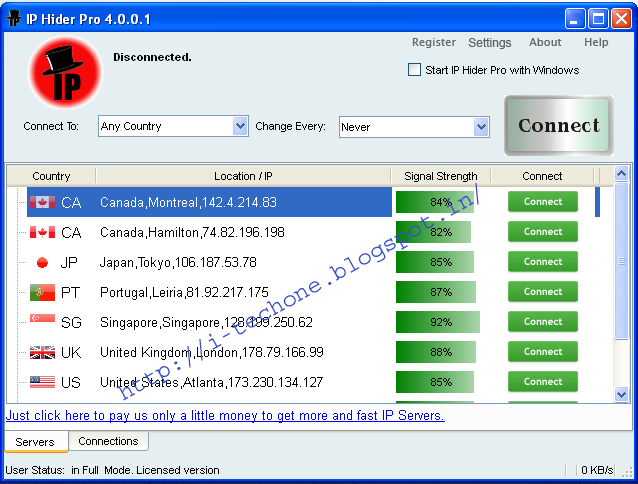Click the Canada flag in the Hamilton row
The height and width of the screenshot is (484, 638).
pos(42,232)
